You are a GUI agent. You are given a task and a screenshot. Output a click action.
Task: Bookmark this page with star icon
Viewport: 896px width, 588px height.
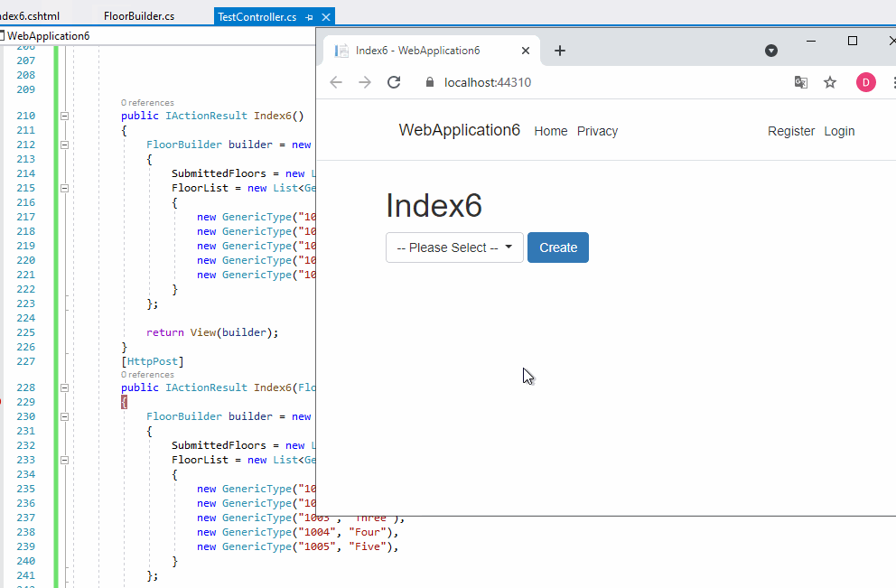coord(830,82)
